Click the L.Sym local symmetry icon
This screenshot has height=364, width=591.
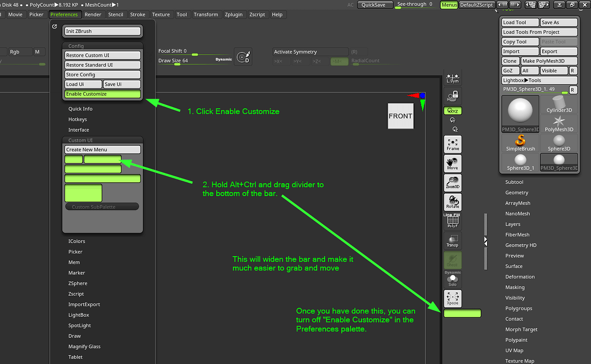(453, 77)
